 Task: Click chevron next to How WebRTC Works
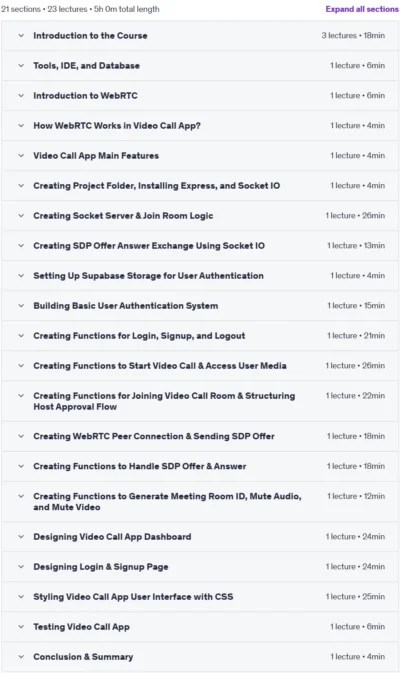[21, 126]
